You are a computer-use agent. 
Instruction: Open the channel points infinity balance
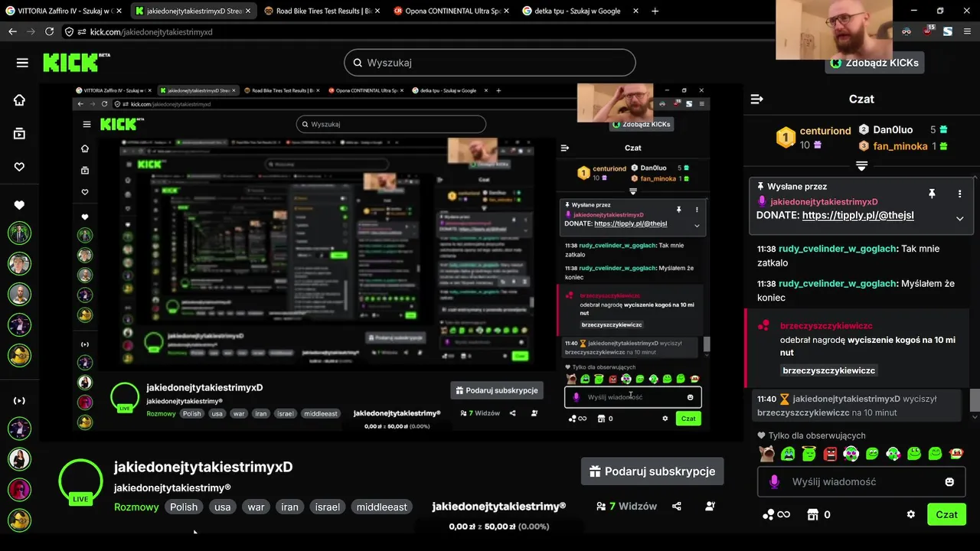(776, 515)
